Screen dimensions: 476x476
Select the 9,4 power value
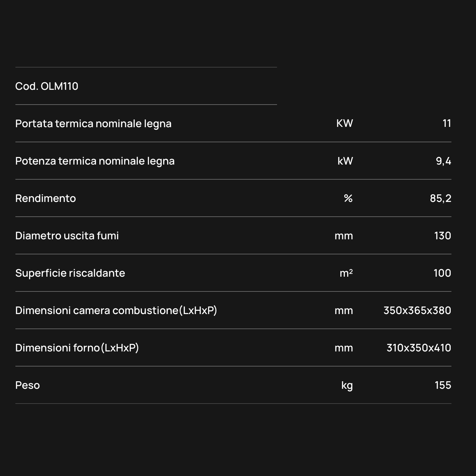tap(444, 161)
